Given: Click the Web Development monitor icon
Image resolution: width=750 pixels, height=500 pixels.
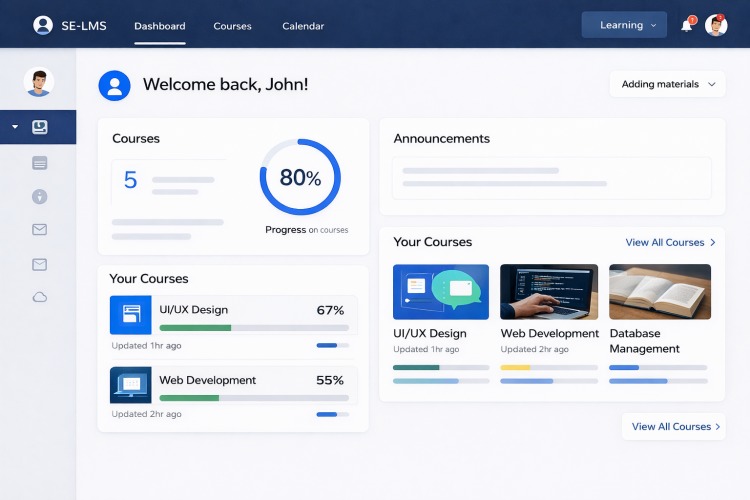Looking at the screenshot, I should pos(131,385).
